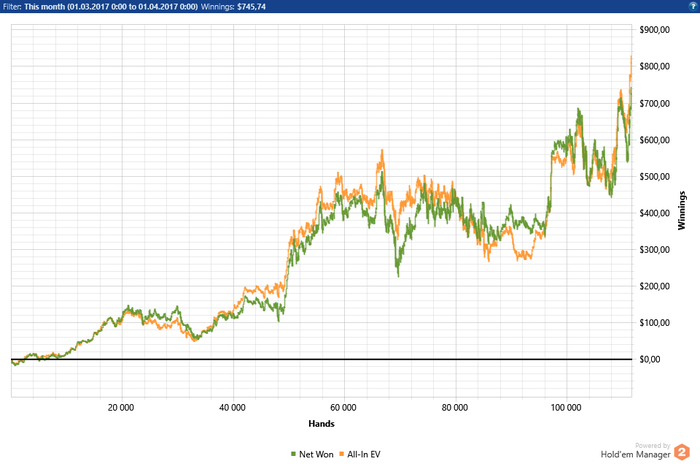This screenshot has width=700, height=464.
Task: Click the $100,00 axis label
Action: [x=654, y=323]
